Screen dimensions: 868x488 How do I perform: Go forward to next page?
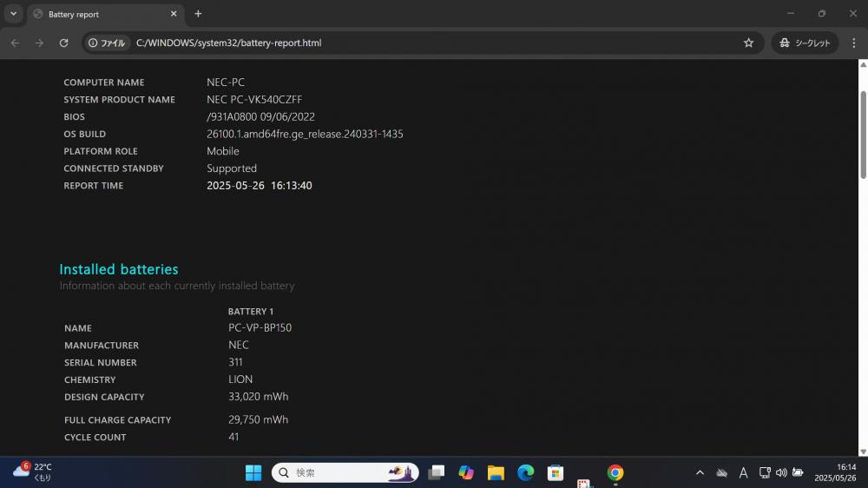(39, 43)
